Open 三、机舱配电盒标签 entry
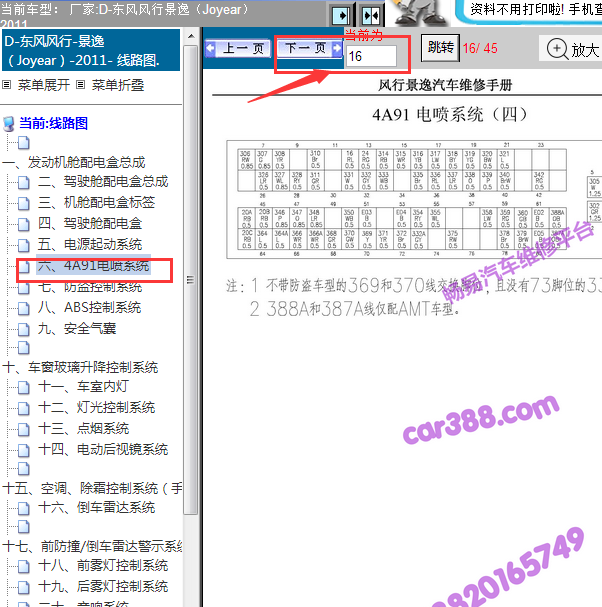The image size is (602, 607). click(x=96, y=202)
